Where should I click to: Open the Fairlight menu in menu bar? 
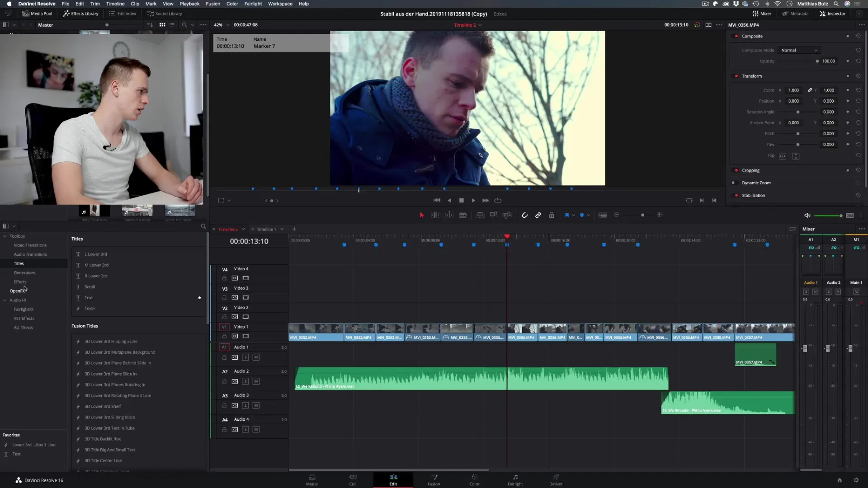pos(253,4)
